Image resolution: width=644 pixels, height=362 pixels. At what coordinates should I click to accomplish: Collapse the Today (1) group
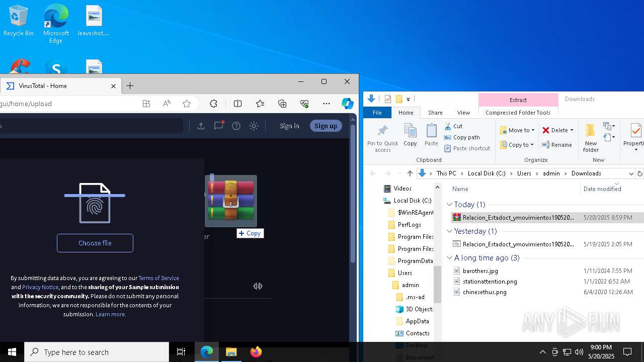[x=449, y=205]
